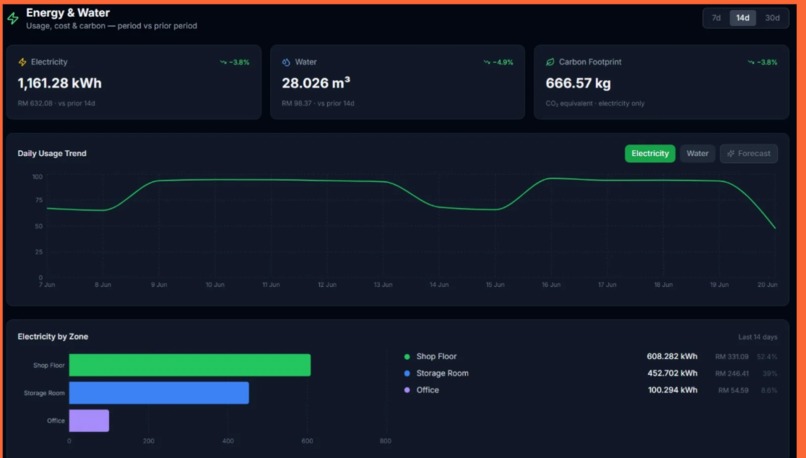Screen dimensions: 806x458
Task: Click the 1,161.28 kWh value
Action: click(x=60, y=83)
